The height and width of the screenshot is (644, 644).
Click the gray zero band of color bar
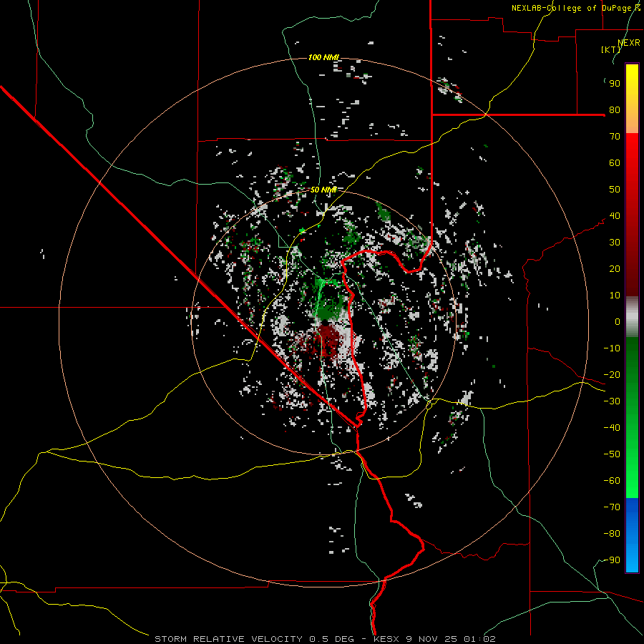(632, 317)
